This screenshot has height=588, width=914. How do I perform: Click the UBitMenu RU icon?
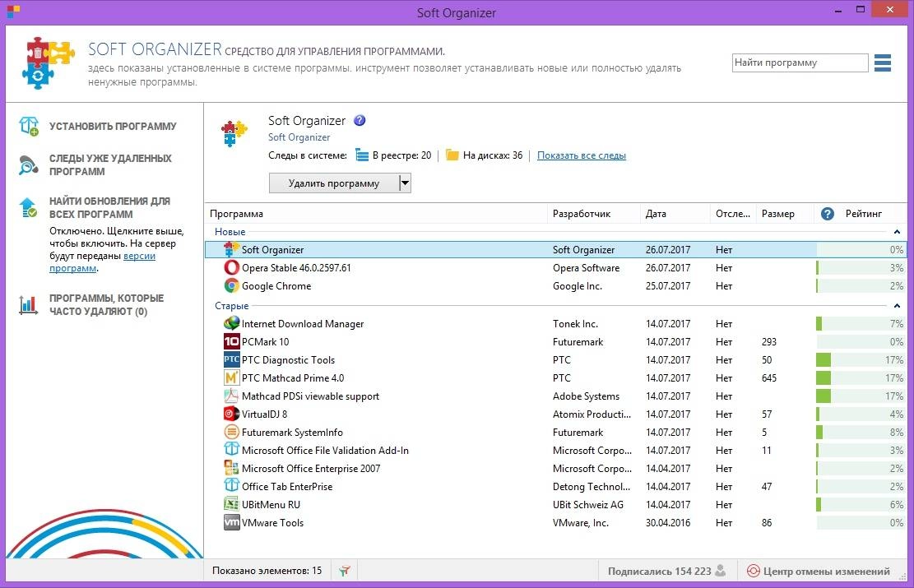(231, 504)
